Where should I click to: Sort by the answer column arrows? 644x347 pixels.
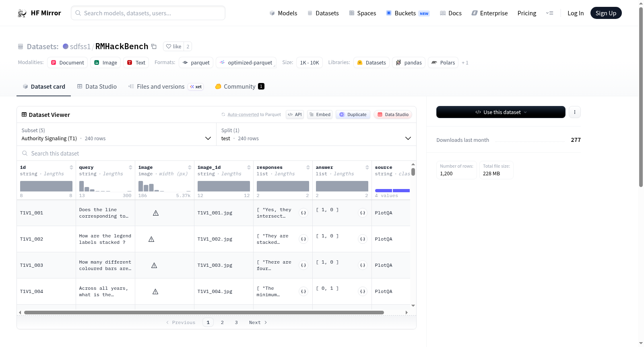pyautogui.click(x=367, y=167)
